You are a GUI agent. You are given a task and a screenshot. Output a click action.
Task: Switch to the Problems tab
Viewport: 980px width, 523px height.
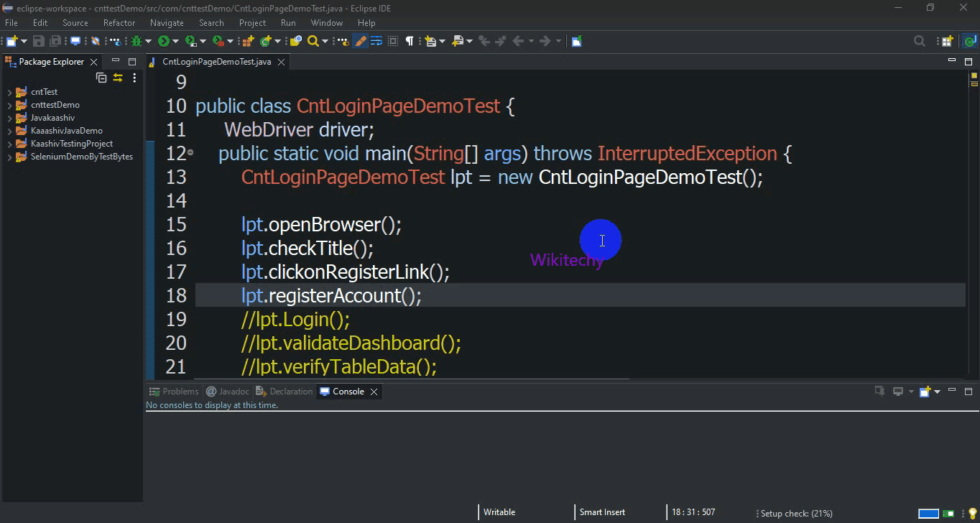pyautogui.click(x=180, y=392)
